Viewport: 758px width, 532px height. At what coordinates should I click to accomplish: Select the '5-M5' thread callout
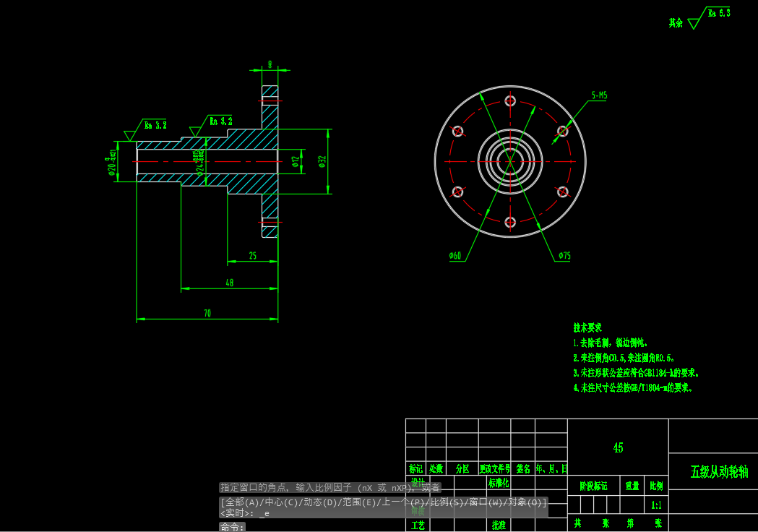[x=599, y=95]
